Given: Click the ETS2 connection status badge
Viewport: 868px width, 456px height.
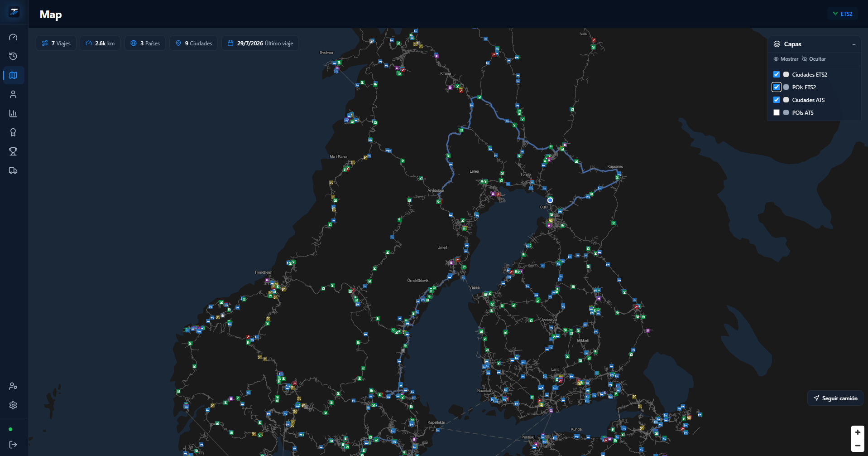Looking at the screenshot, I should click(x=843, y=14).
